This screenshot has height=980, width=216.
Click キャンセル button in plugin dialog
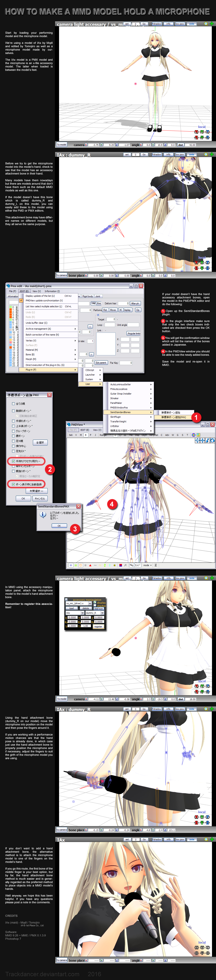click(40, 498)
